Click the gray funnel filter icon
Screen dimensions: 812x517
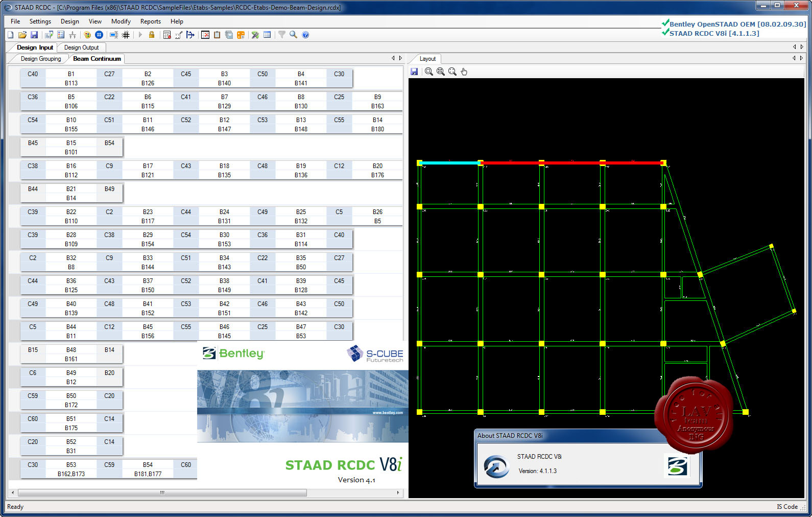281,35
